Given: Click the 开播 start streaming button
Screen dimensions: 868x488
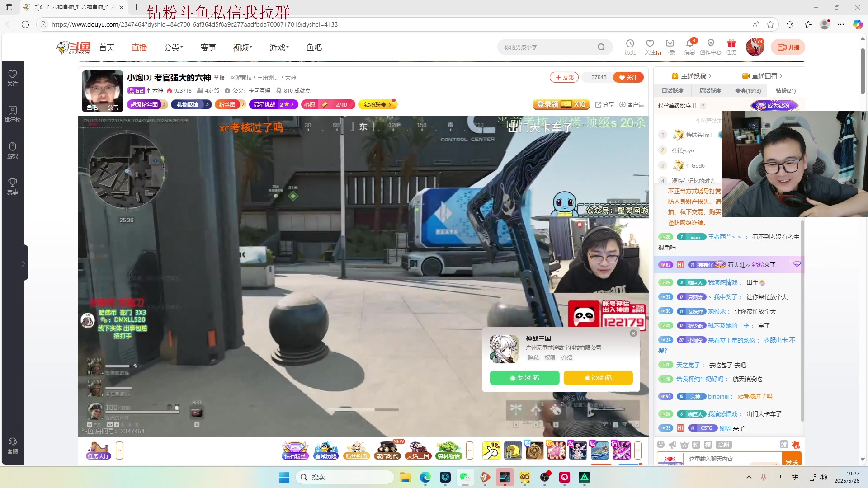Looking at the screenshot, I should point(788,47).
